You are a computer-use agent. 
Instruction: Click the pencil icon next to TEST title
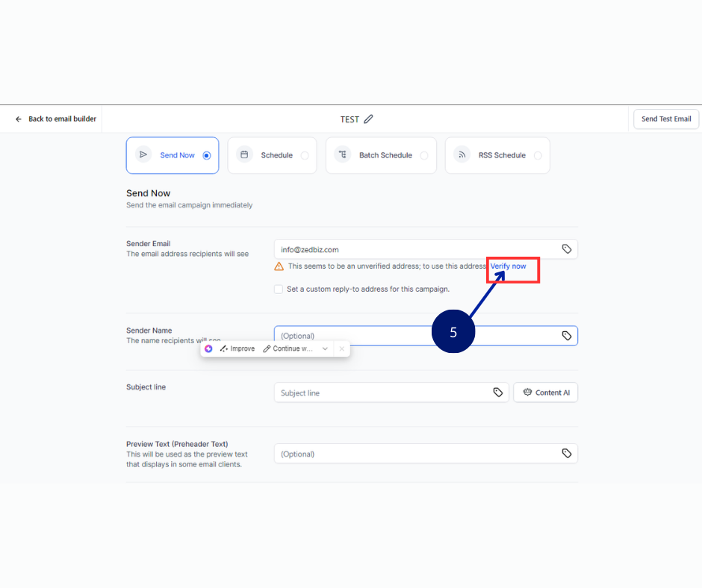coord(370,119)
